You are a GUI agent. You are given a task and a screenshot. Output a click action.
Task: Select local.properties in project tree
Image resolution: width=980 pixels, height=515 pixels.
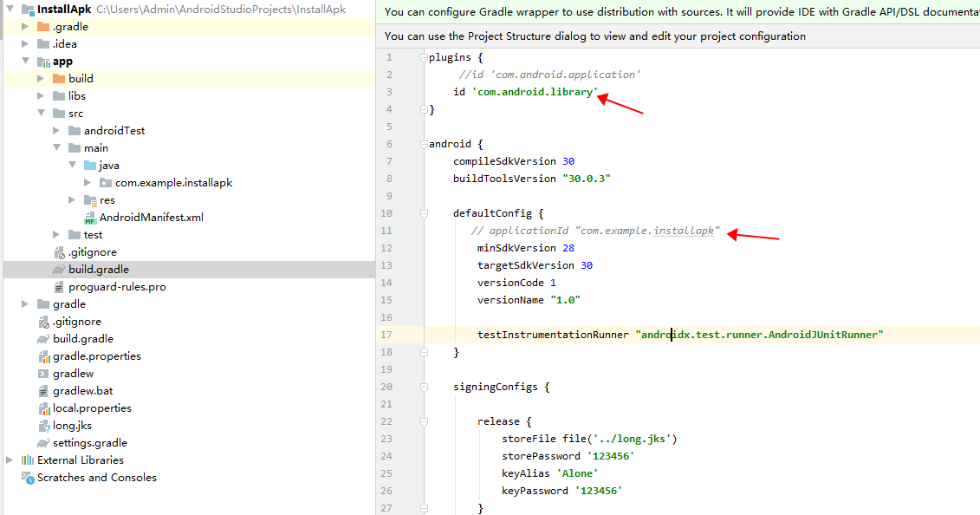click(x=92, y=408)
